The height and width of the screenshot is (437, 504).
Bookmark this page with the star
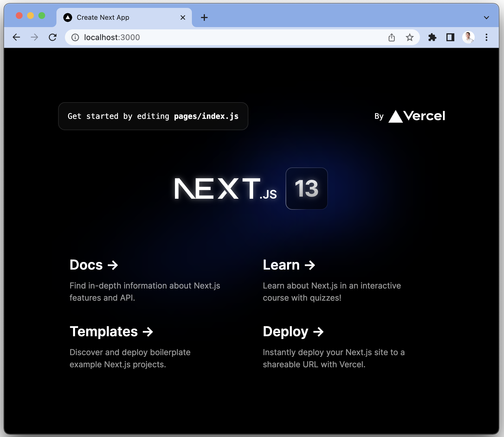pos(409,37)
